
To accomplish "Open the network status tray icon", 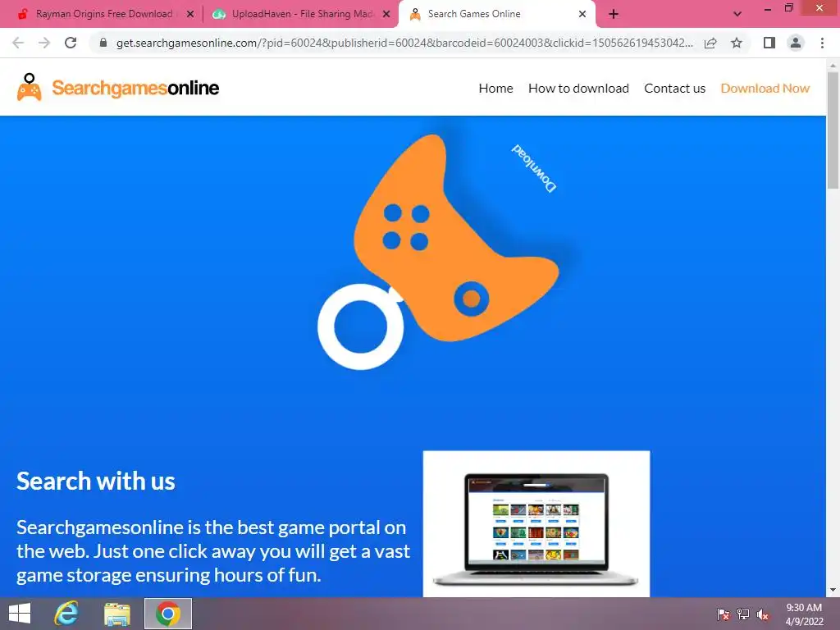I will click(743, 614).
